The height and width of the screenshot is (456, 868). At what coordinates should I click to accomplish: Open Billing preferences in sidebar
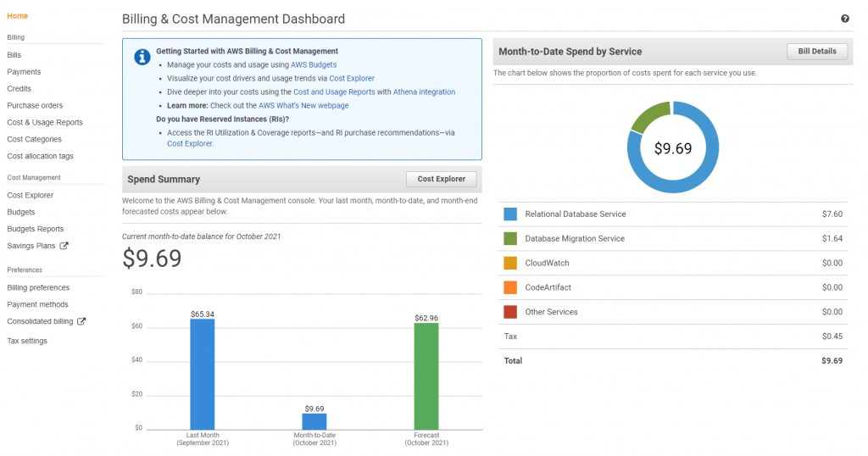point(38,288)
